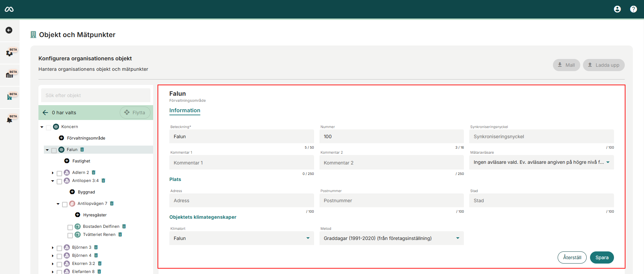Tick the Tvätteriet Renen checkbox

click(70, 235)
